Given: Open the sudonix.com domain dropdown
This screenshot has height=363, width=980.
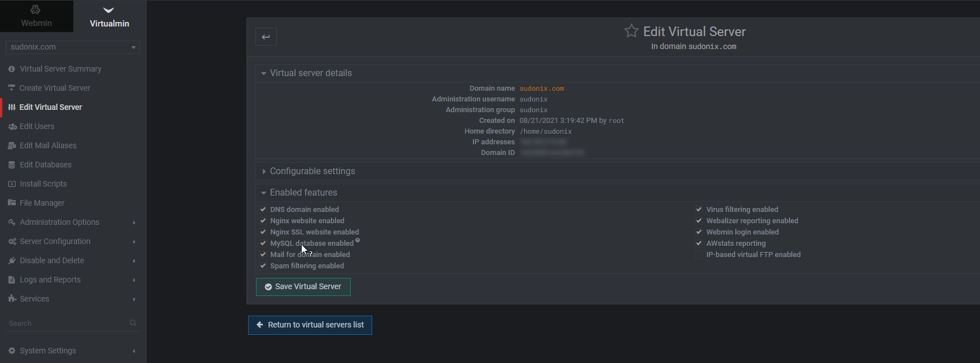Looking at the screenshot, I should click(x=72, y=47).
